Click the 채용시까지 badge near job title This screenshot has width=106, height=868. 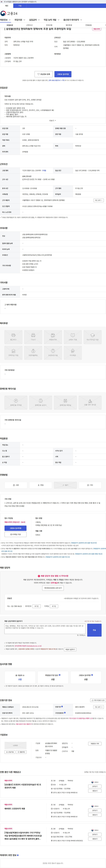tap(97, 29)
